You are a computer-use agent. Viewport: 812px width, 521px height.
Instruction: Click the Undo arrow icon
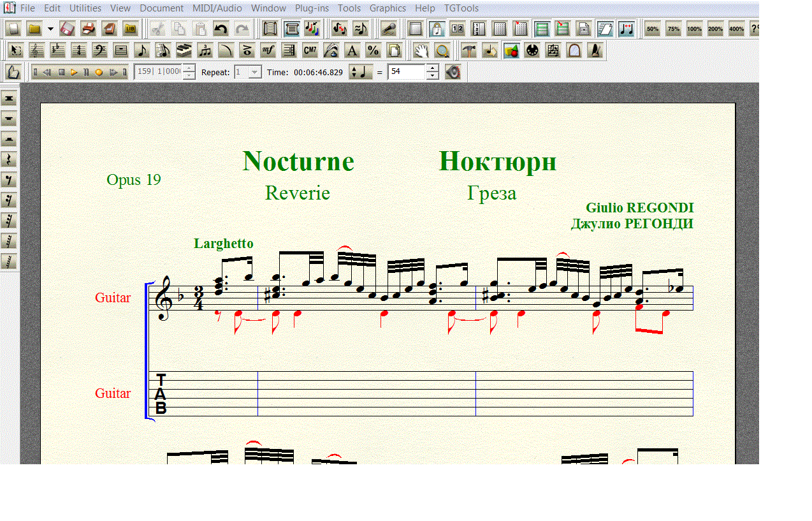click(221, 29)
